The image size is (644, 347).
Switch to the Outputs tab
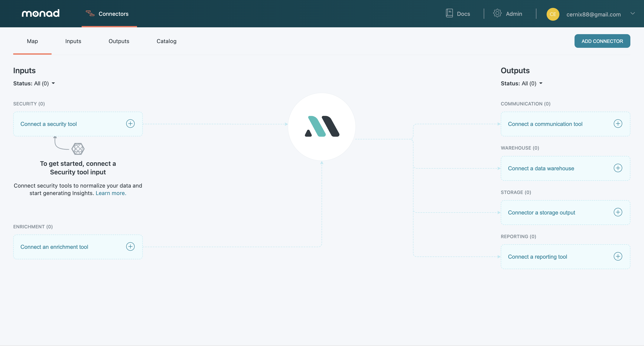119,41
